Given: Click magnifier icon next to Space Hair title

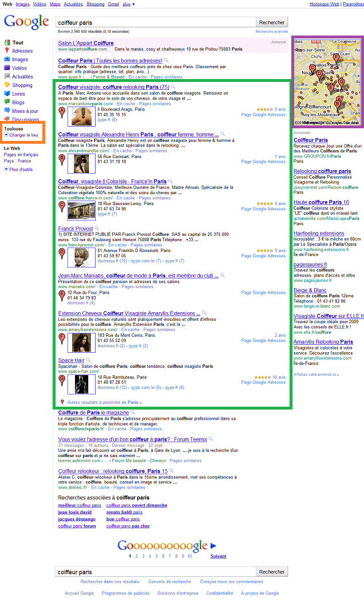Looking at the screenshot, I should [88, 360].
